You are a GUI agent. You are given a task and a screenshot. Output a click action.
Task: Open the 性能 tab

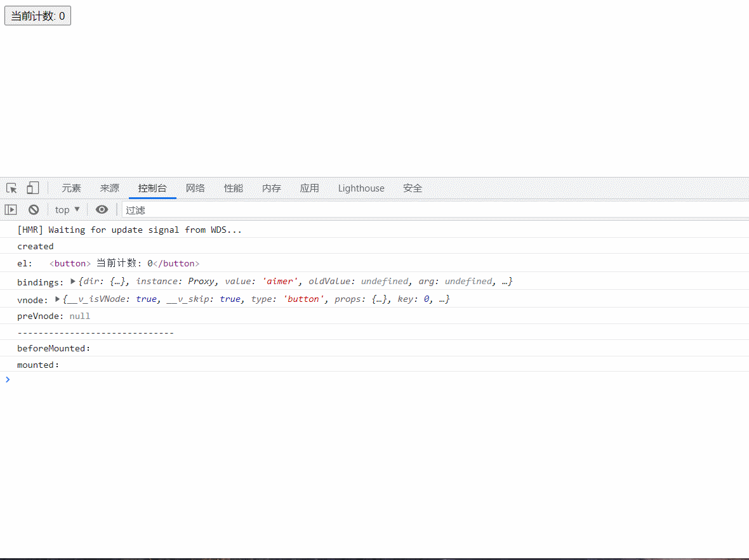pos(234,188)
